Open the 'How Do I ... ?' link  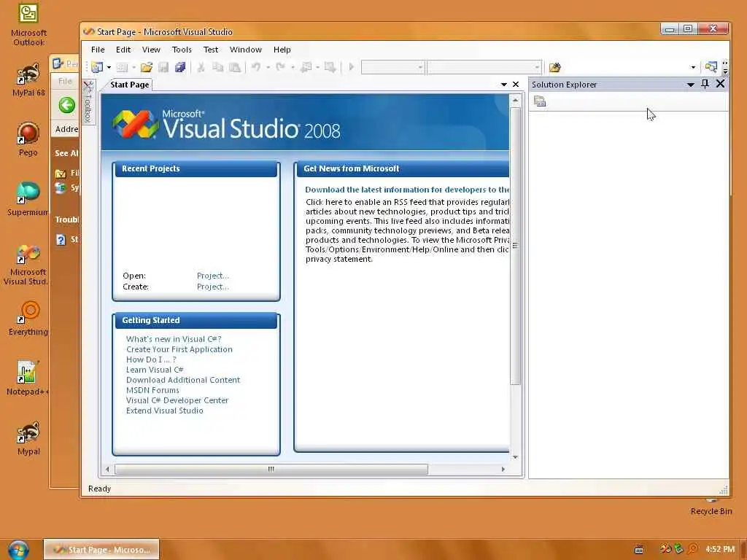pos(151,359)
